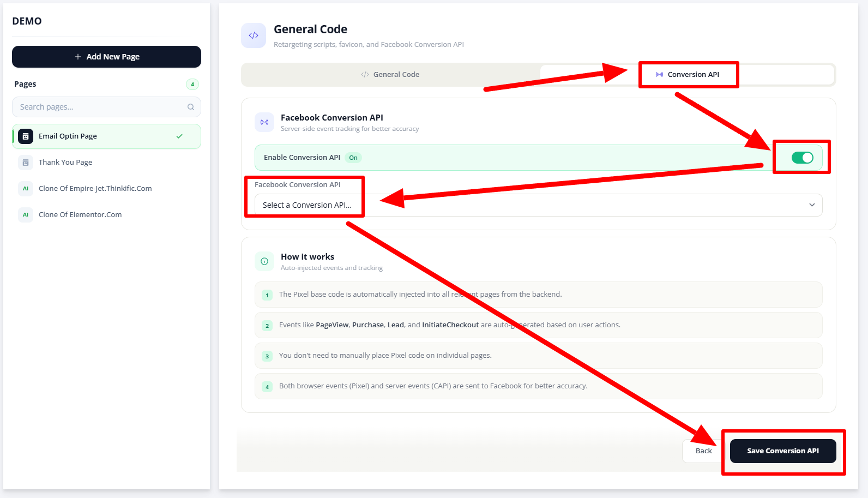
Task: Click the How it works heading
Action: (308, 257)
